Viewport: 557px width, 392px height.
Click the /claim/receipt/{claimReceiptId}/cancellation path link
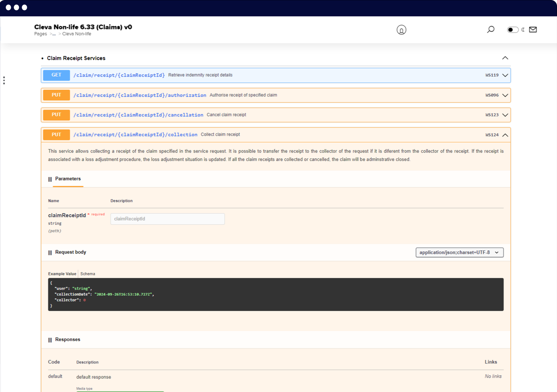(x=138, y=115)
